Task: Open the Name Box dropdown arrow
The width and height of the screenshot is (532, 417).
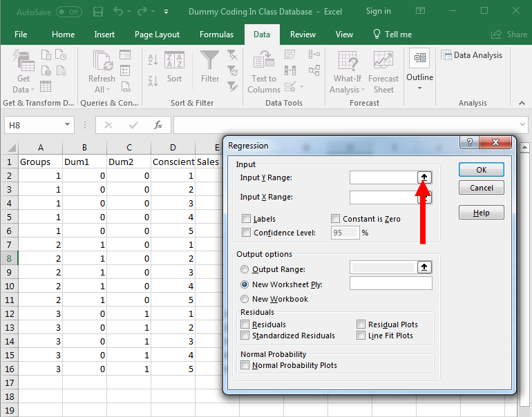Action: tap(67, 125)
